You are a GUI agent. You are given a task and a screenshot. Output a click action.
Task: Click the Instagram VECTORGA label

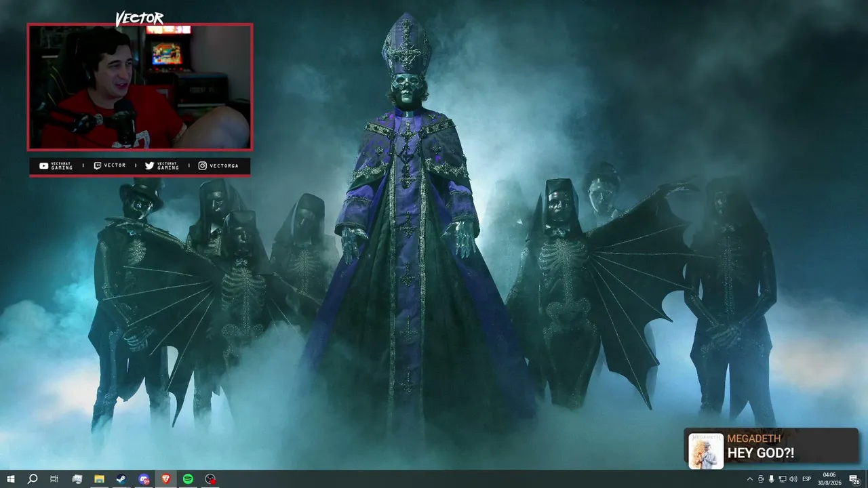click(219, 165)
